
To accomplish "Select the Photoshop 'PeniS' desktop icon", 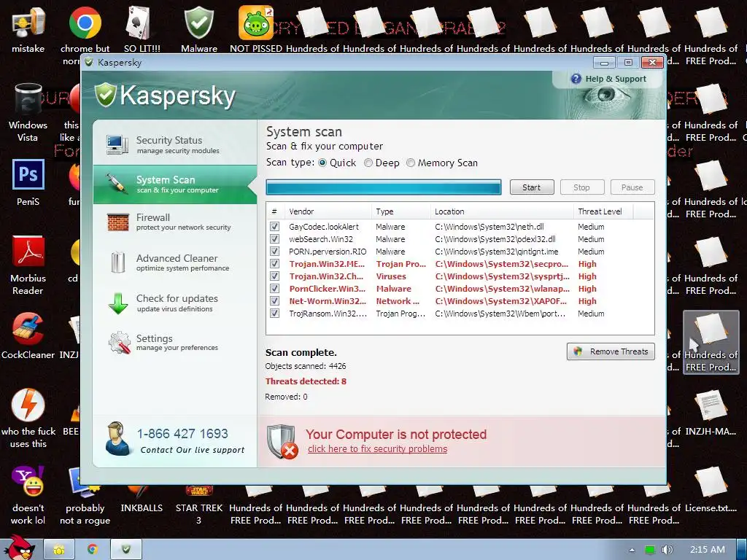I will (x=28, y=183).
